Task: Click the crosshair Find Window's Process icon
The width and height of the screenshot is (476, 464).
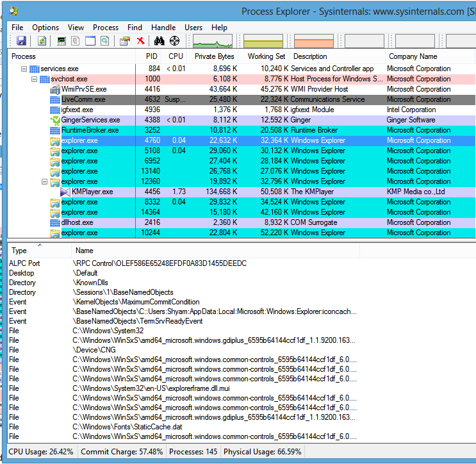Action: 174,41
